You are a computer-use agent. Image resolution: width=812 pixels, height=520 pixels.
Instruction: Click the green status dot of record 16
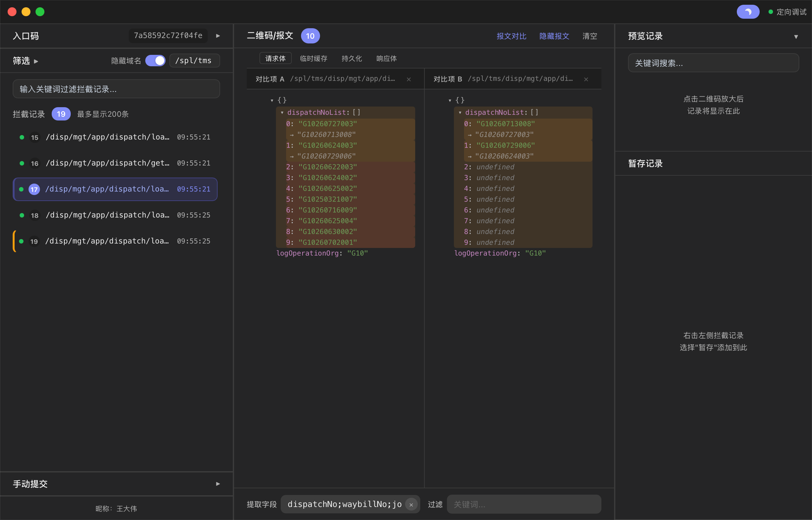tap(22, 163)
